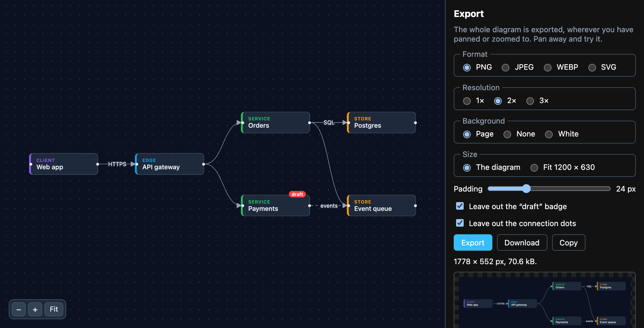Click the red draft badge
This screenshot has height=328, width=644.
coord(297,194)
